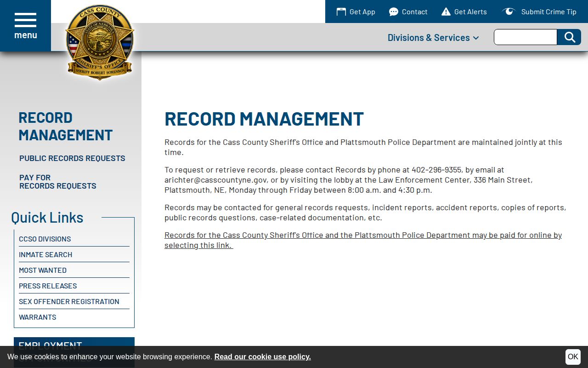
Task: Click the Contact speech bubble icon
Action: click(x=394, y=12)
